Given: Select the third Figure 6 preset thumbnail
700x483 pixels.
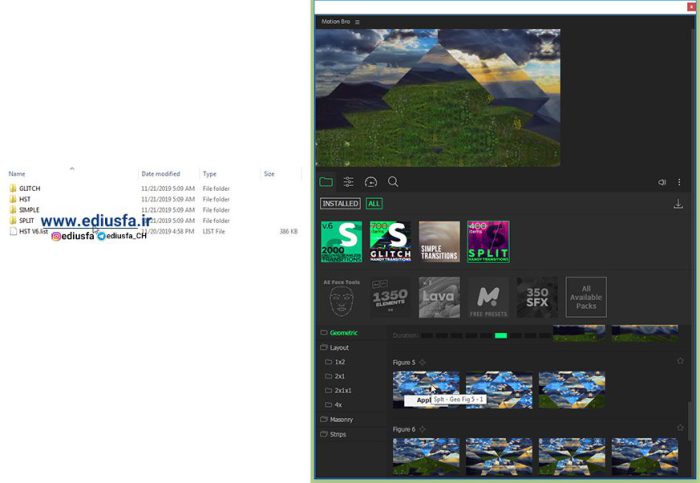Looking at the screenshot, I should tap(572, 457).
